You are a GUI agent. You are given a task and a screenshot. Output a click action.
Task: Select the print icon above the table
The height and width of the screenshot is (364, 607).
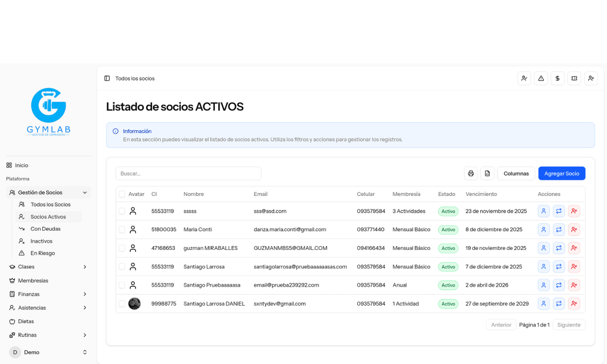pos(471,173)
